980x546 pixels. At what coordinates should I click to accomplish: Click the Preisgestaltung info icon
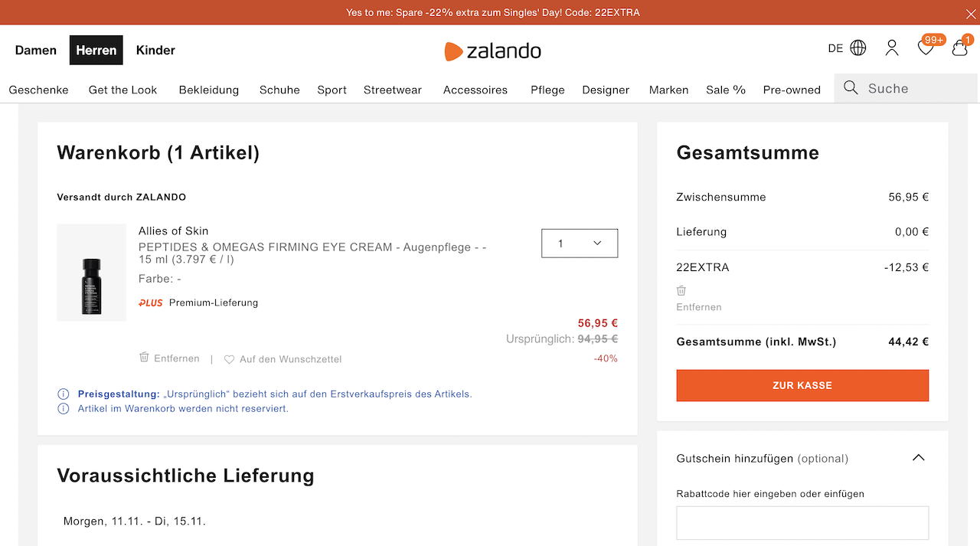tap(64, 394)
